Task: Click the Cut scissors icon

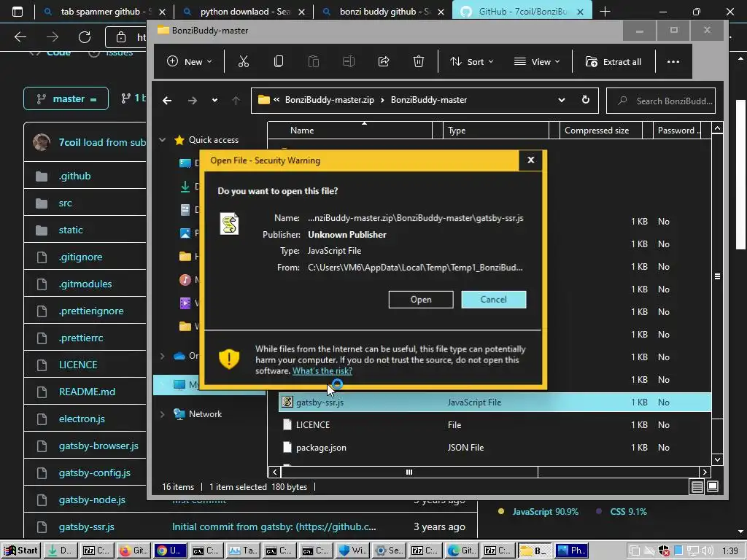Action: click(244, 61)
